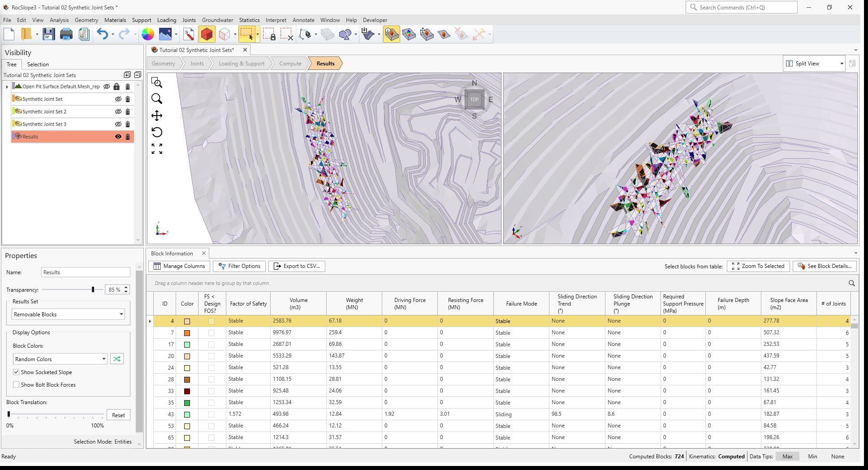Open the Split View dropdown
This screenshot has height=470, width=868.
(814, 64)
